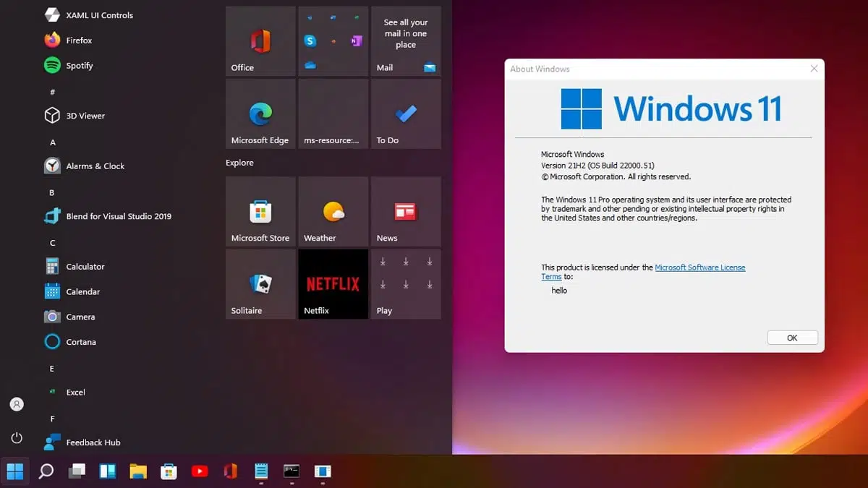Screen dimensions: 868x488
Task: Launch the Solitaire tile
Action: pyautogui.click(x=260, y=283)
